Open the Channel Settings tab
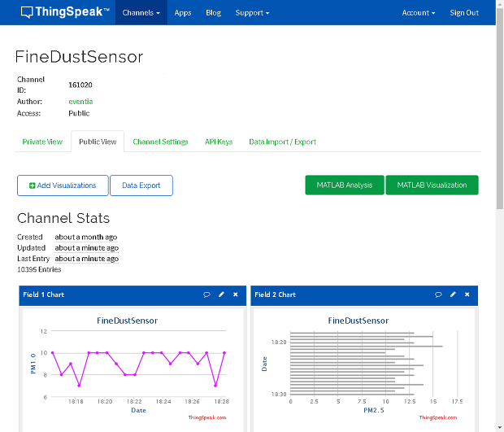The height and width of the screenshot is (432, 504). point(160,142)
